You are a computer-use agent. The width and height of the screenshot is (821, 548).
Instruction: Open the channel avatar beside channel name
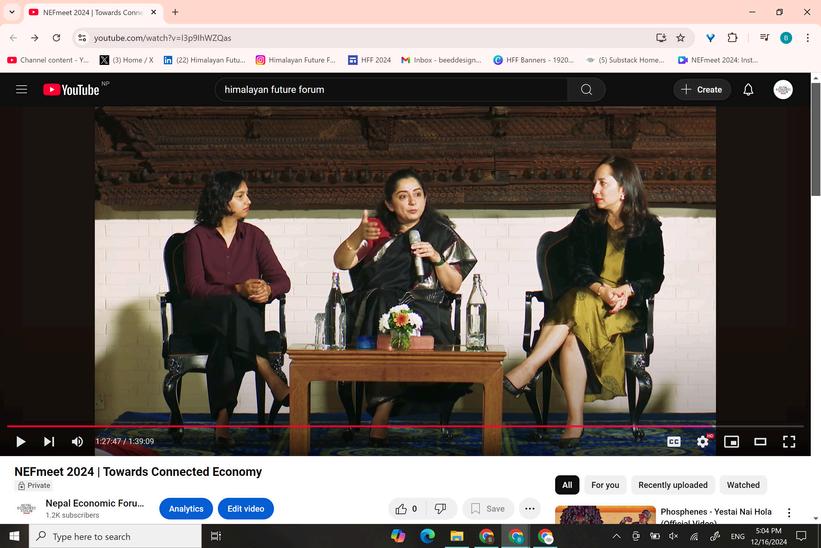pos(26,508)
